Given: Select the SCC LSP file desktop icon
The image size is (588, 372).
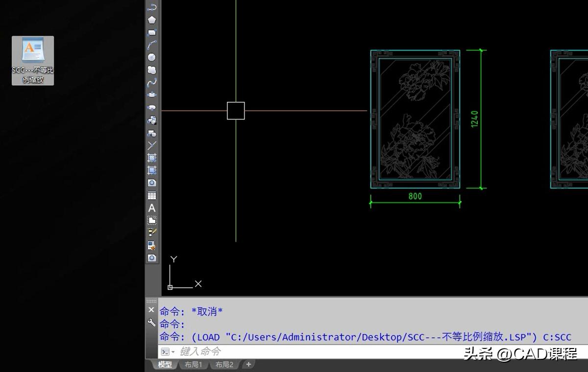Looking at the screenshot, I should 33,60.
